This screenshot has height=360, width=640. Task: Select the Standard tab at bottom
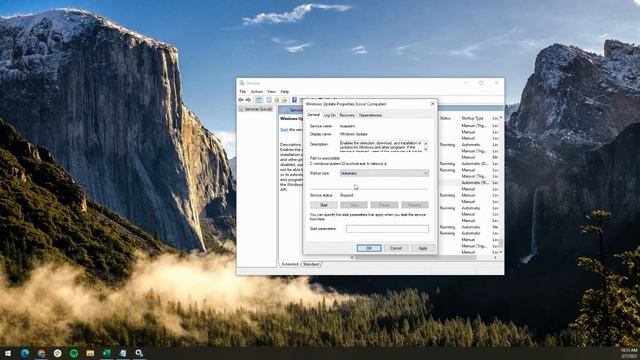311,264
